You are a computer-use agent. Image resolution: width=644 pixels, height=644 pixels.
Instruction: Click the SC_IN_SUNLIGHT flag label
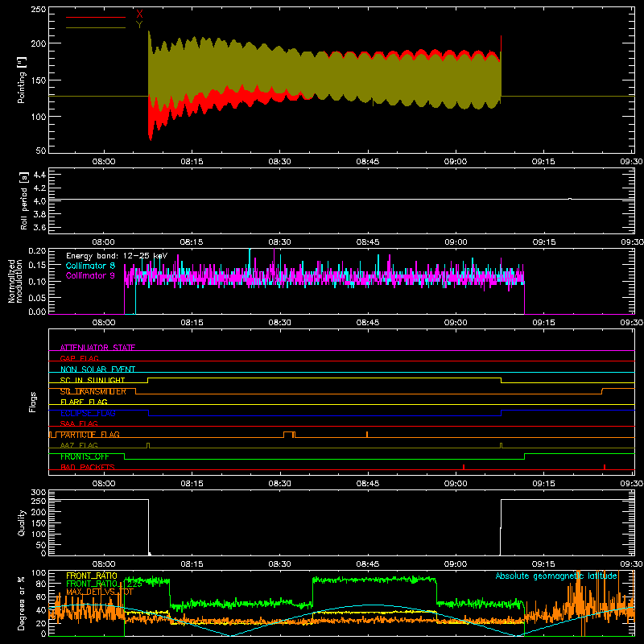pos(93,380)
